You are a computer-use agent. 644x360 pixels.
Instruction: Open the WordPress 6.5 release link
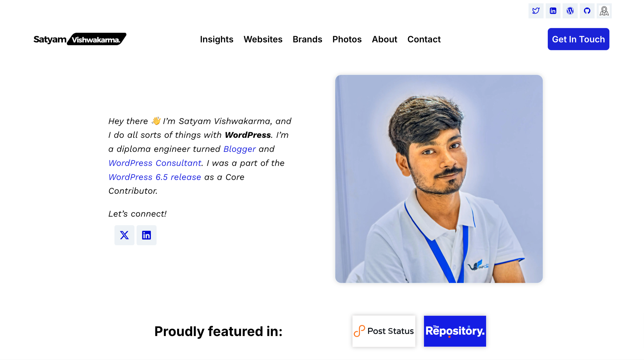click(155, 177)
